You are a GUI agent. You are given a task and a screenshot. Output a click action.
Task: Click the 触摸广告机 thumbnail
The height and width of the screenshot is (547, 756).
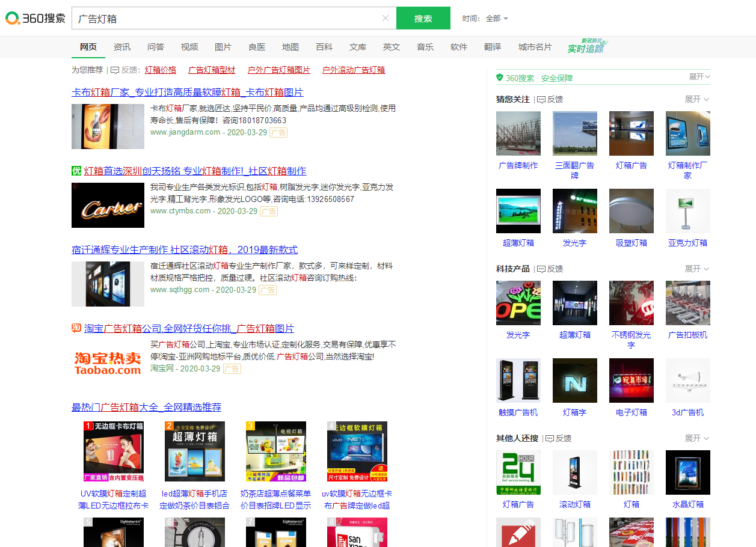[x=518, y=380]
